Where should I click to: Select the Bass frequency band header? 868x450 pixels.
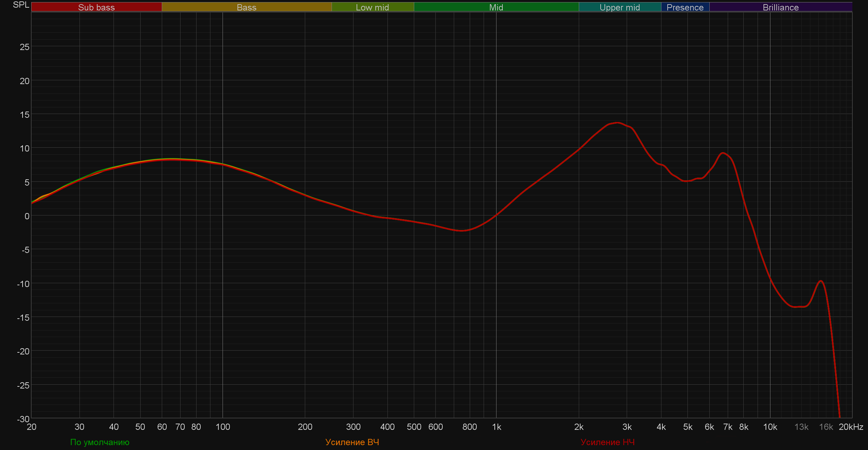(247, 7)
